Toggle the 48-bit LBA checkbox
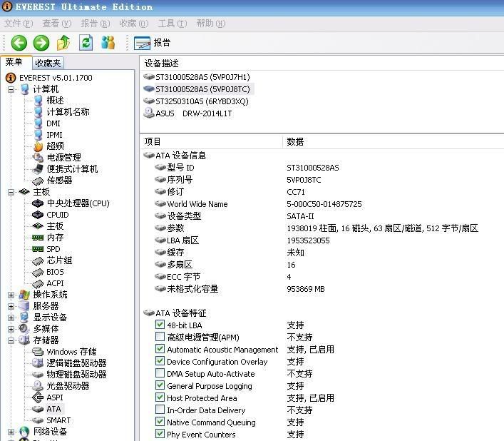Image resolution: width=504 pixels, height=441 pixels. click(160, 325)
